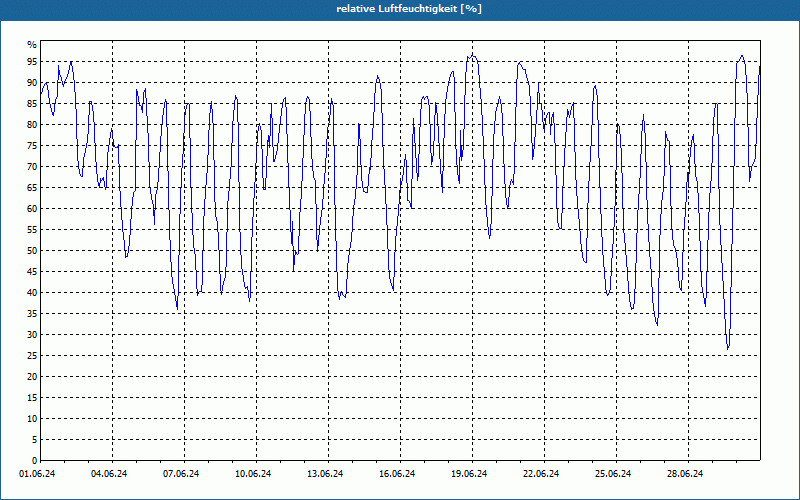Screen dimensions: 800x500
Task: Click the 'relative Luftfeuchtigkeit [%]' chart title
Action: (409, 9)
